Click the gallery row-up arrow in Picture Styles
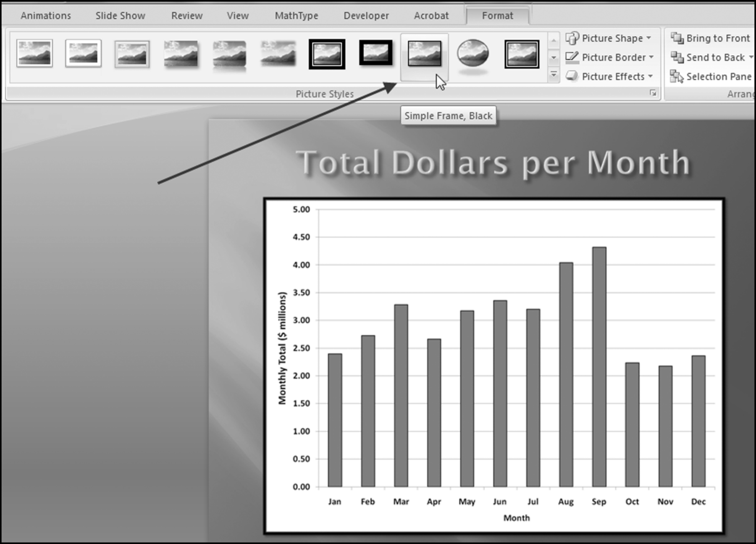Viewport: 756px width, 544px height. click(554, 41)
